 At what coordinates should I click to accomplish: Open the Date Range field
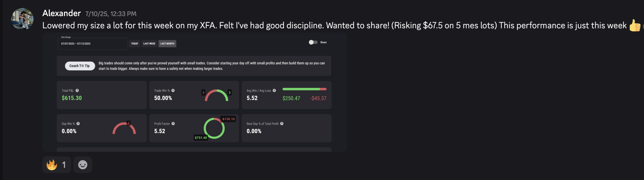[92, 44]
